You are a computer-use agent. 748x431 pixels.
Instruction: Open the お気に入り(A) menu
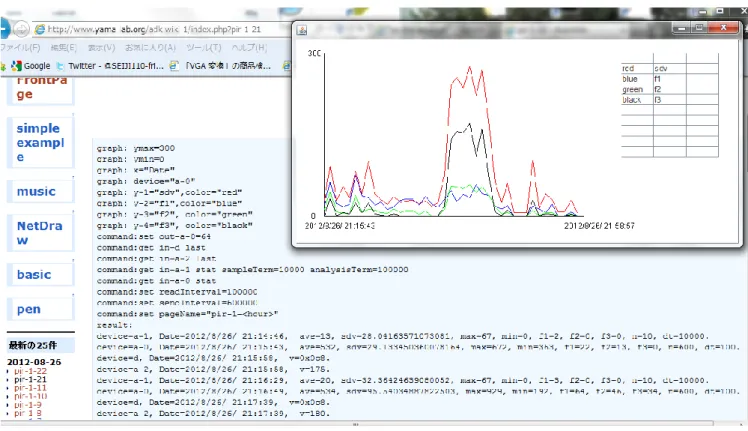click(x=150, y=48)
